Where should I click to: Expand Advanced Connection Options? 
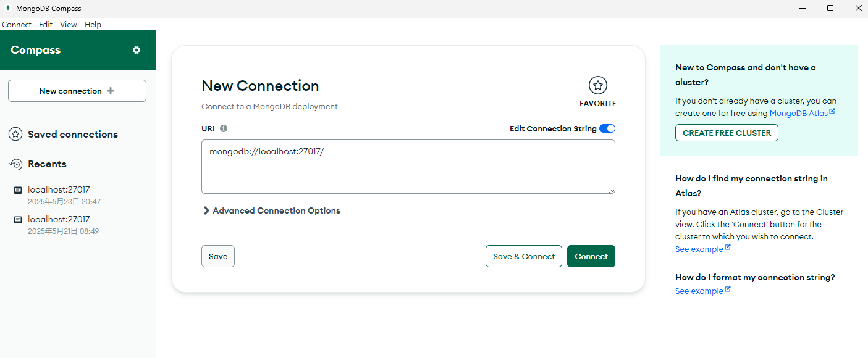271,210
